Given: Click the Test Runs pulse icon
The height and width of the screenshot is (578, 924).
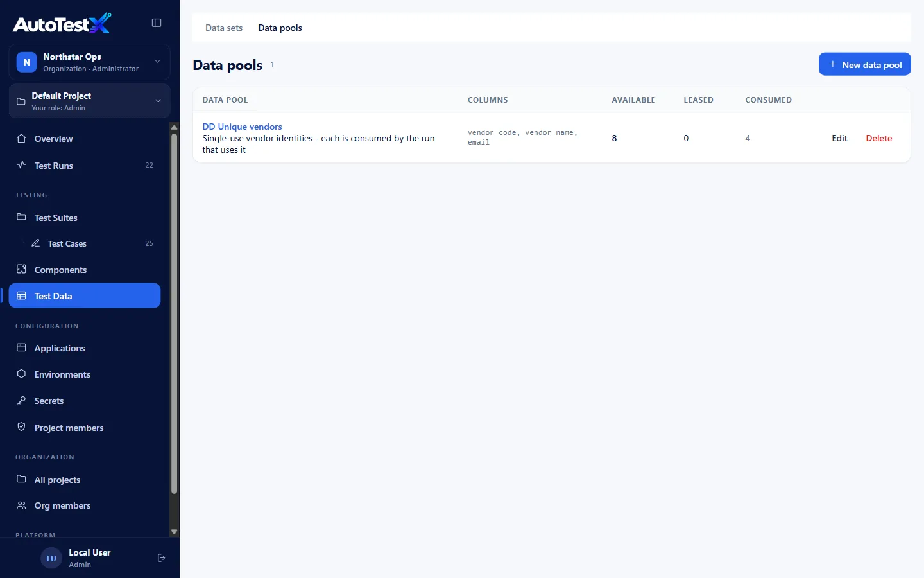Looking at the screenshot, I should point(21,165).
